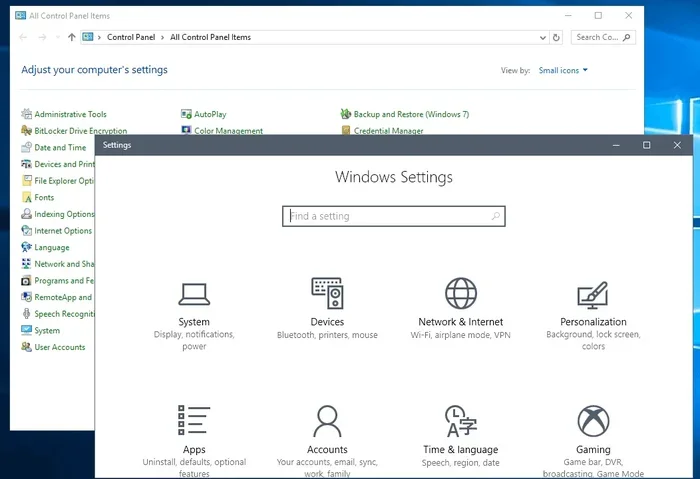Maximize the Settings window
The height and width of the screenshot is (479, 700).
[x=646, y=145]
